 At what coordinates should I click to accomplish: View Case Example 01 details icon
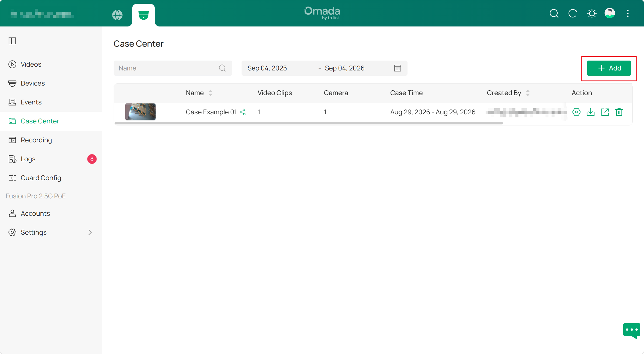576,112
